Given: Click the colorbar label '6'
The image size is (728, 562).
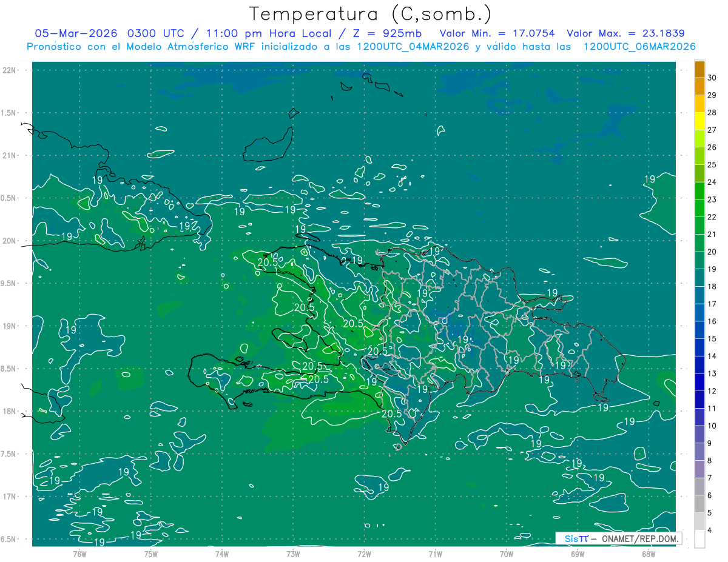Looking at the screenshot, I should (x=710, y=495).
